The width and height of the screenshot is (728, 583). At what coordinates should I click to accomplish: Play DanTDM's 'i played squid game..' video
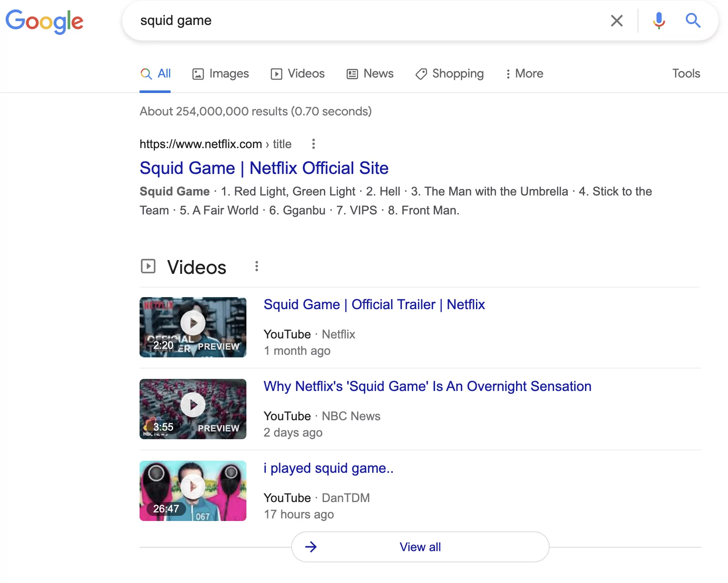tap(193, 487)
